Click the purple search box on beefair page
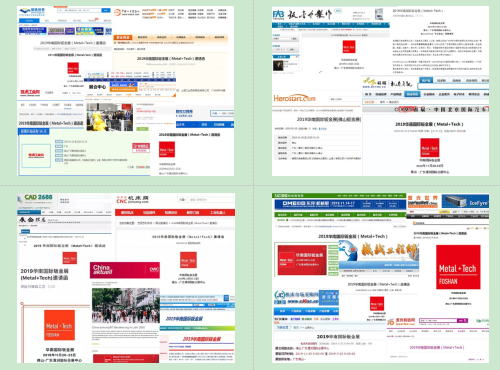Viewport: 500px width, 370px height. [437, 321]
